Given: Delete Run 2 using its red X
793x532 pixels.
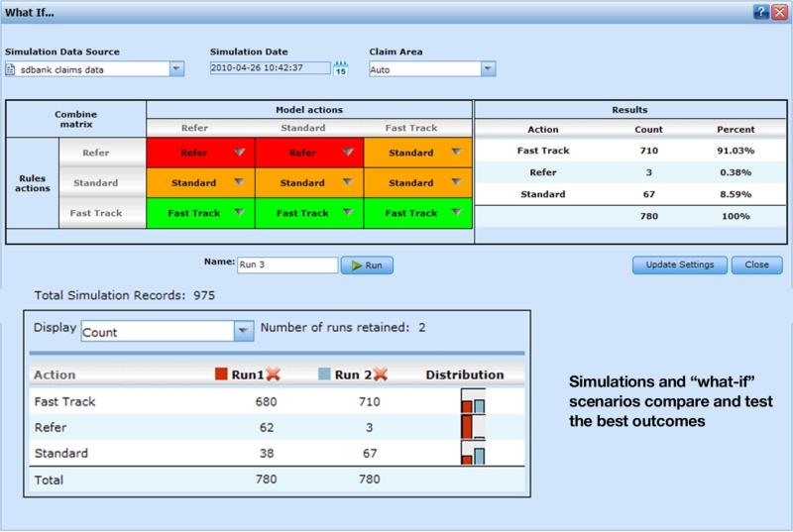Looking at the screenshot, I should (381, 374).
